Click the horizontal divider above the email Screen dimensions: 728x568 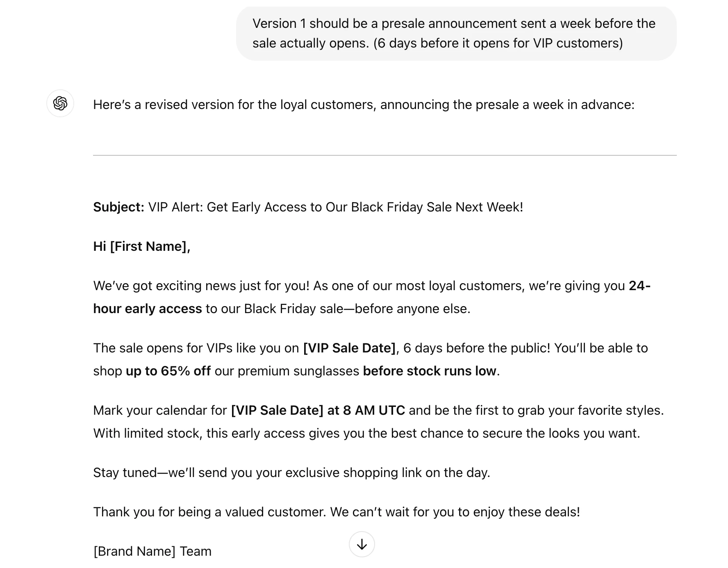pyautogui.click(x=384, y=155)
